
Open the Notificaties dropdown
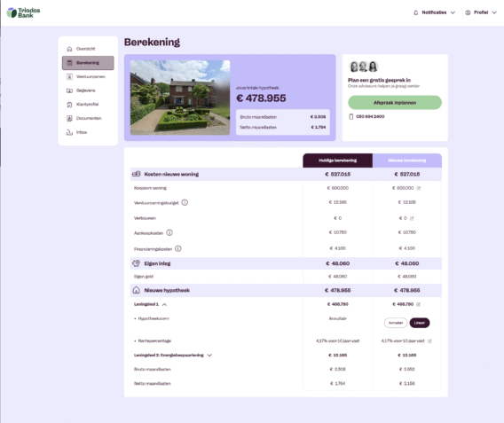[x=434, y=12]
